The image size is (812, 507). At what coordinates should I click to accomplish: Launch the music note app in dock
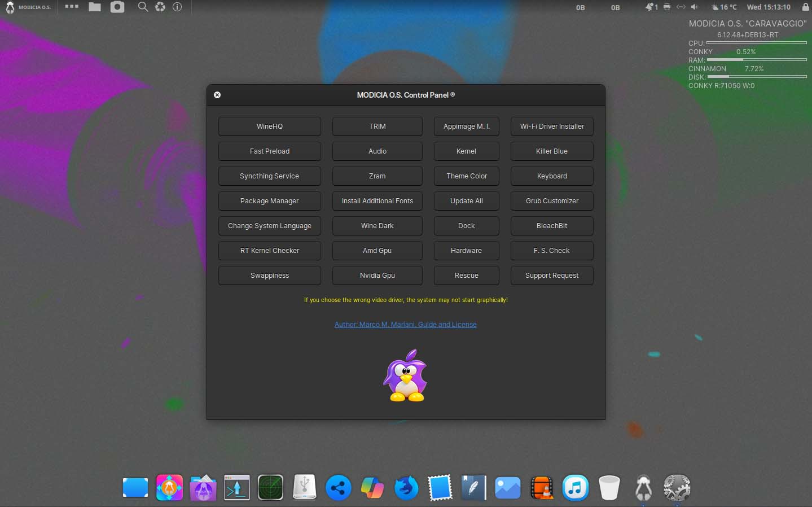[x=576, y=487]
